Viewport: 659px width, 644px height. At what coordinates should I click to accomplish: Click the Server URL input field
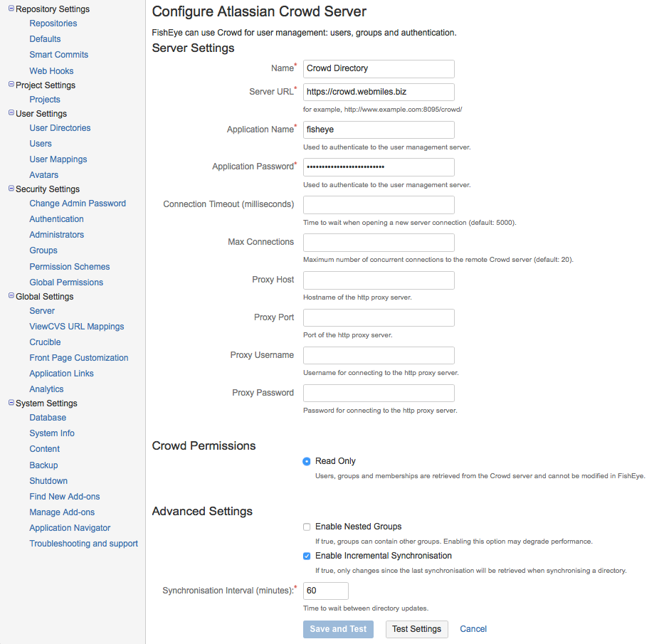[x=379, y=92]
